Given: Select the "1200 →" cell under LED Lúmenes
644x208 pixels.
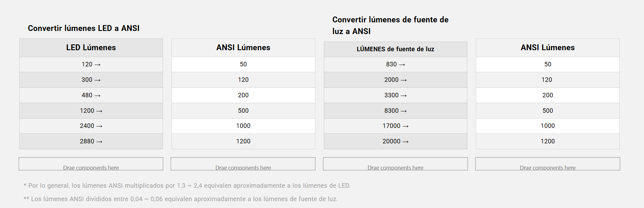Looking at the screenshot, I should pyautogui.click(x=91, y=111).
